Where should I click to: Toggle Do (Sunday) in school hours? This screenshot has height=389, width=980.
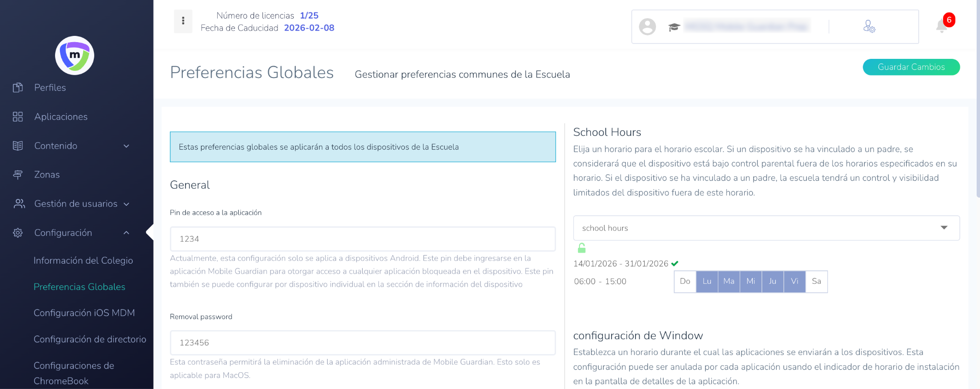pyautogui.click(x=685, y=281)
